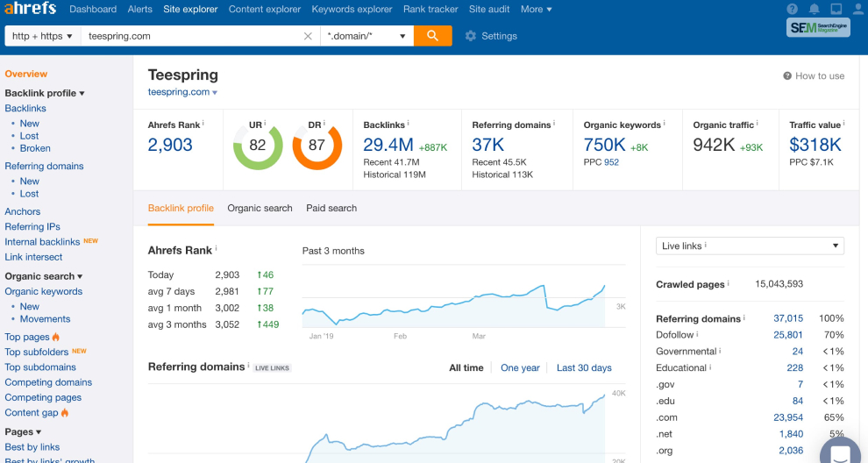Open Best by links page
The image size is (868, 463).
pos(32,447)
